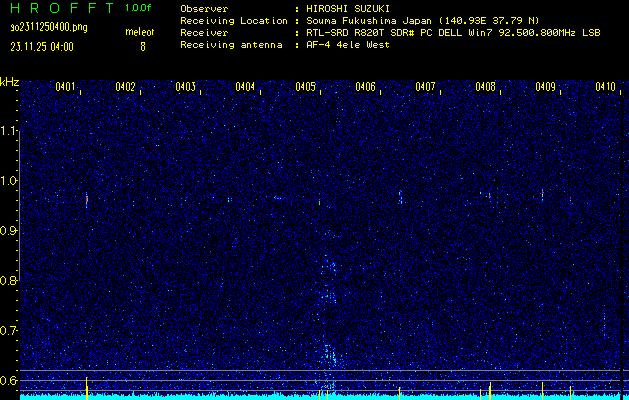Screen dimensions: 629x400
Task: Click the 0.6 frequency axis label
Action: (x=9, y=380)
